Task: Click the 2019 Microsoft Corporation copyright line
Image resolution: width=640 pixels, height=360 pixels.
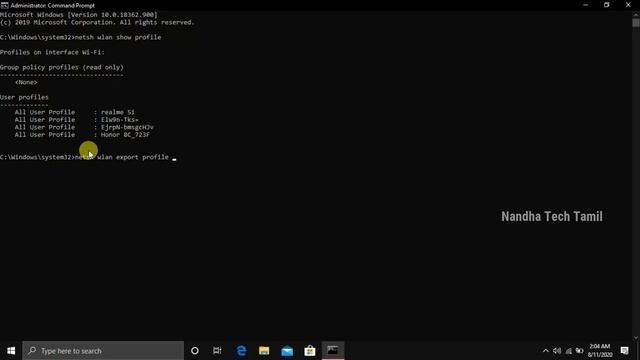Action: [97, 22]
